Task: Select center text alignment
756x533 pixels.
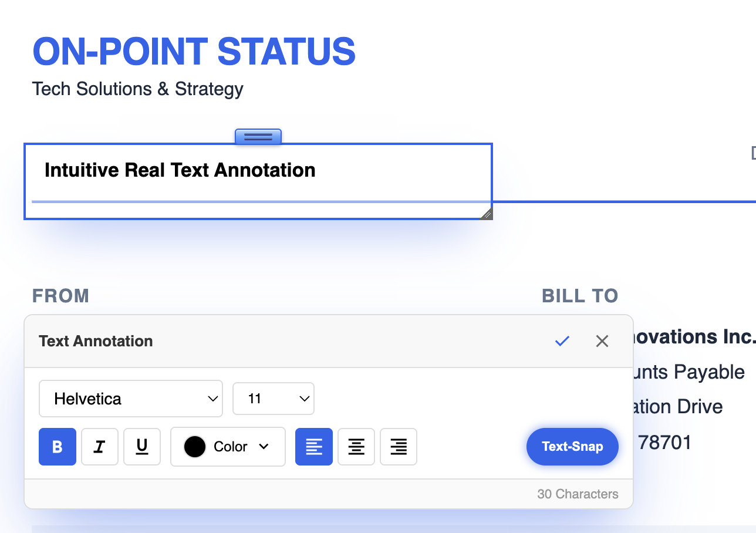Action: (x=356, y=447)
